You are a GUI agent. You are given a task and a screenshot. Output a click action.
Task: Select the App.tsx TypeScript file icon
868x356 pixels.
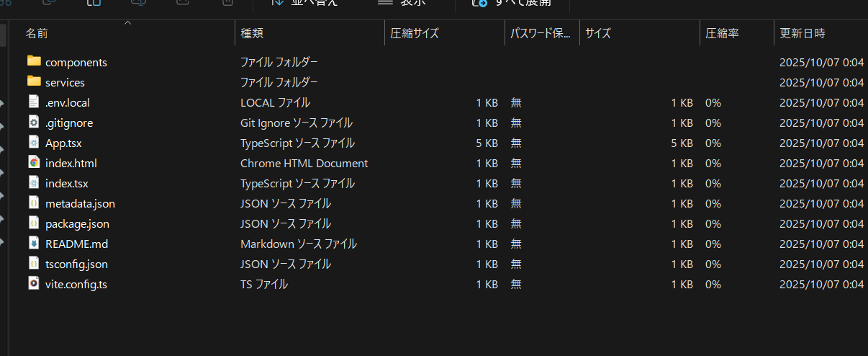pyautogui.click(x=34, y=143)
